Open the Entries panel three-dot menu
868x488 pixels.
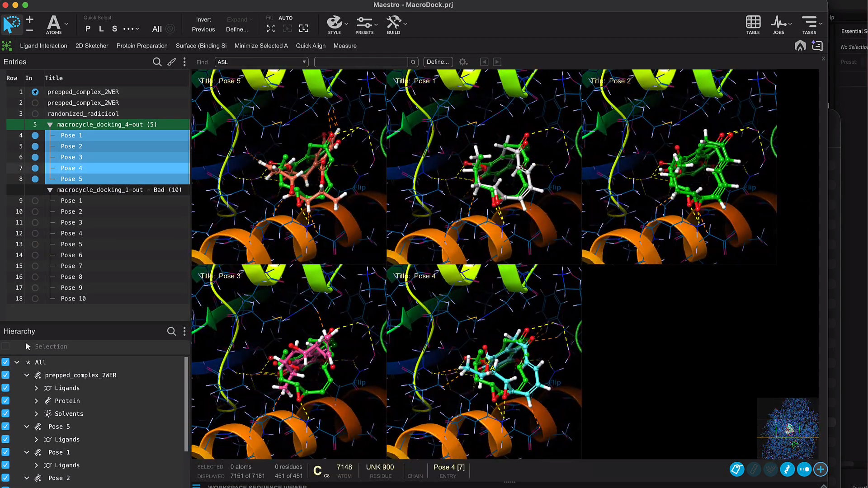[x=184, y=62]
